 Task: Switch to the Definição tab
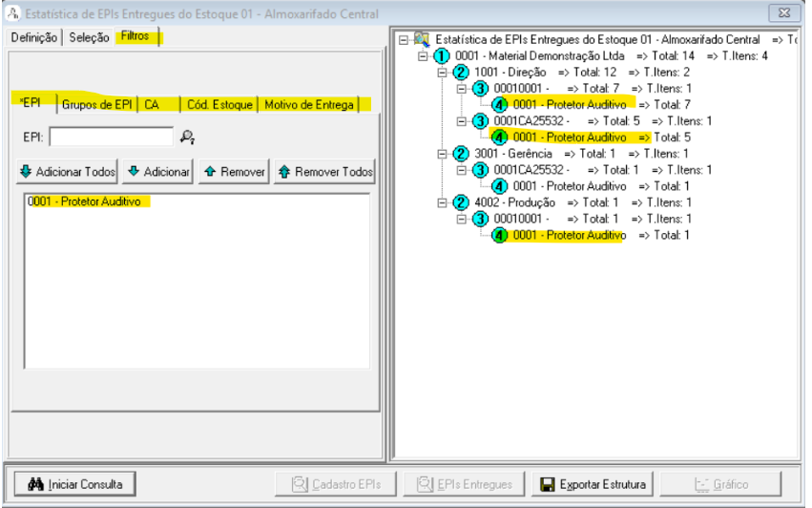click(x=34, y=37)
